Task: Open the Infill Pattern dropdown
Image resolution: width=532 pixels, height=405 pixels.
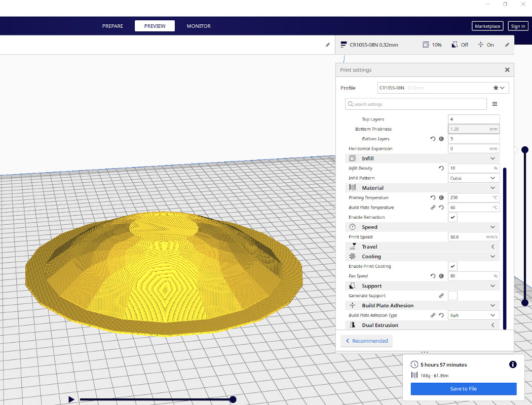Action: [x=473, y=178]
